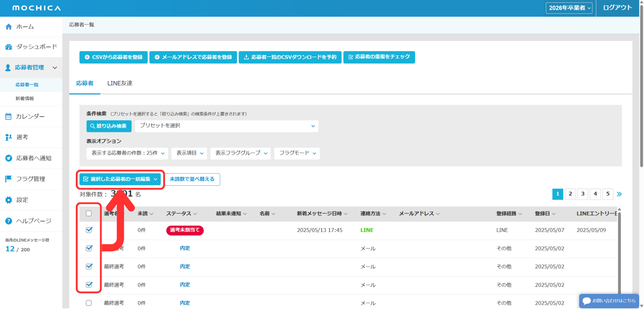Open Flag management flag icon
Screen dimensions: 644x309
pos(8,179)
